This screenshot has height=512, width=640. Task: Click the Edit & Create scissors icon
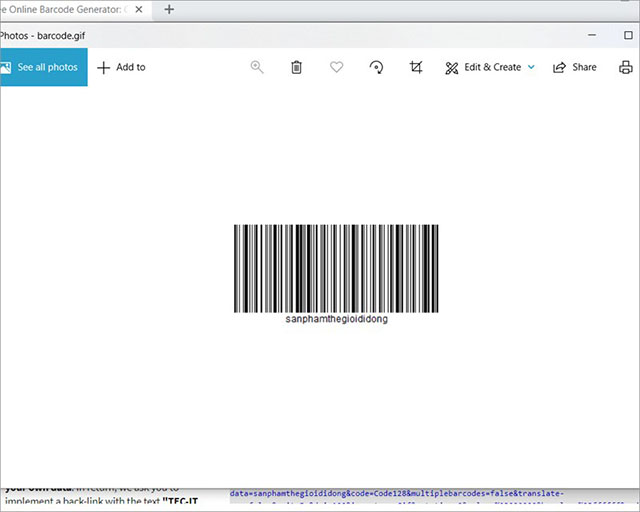[451, 68]
